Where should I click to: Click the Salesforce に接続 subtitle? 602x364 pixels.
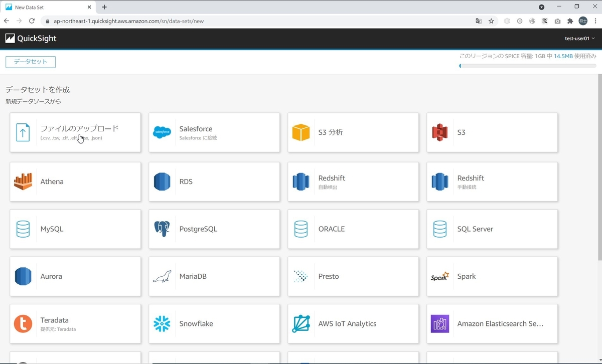click(x=198, y=137)
